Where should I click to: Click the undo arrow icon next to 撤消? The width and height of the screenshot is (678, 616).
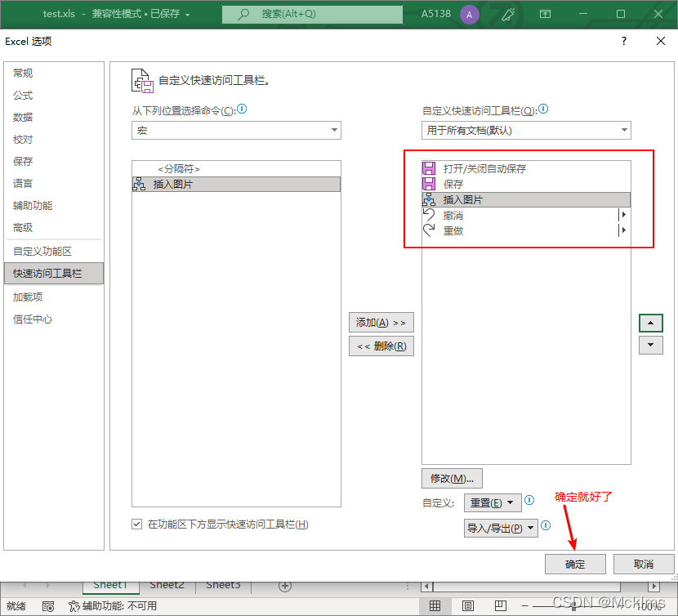click(429, 215)
